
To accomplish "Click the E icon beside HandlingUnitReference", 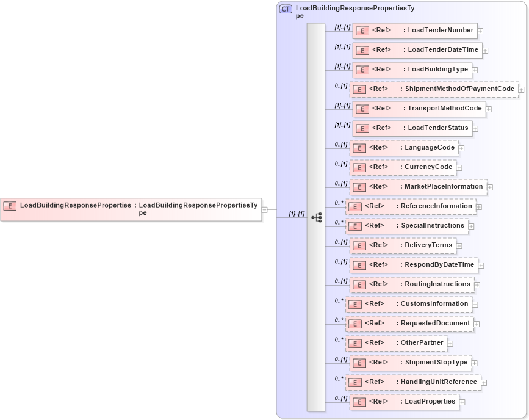I will (x=354, y=382).
